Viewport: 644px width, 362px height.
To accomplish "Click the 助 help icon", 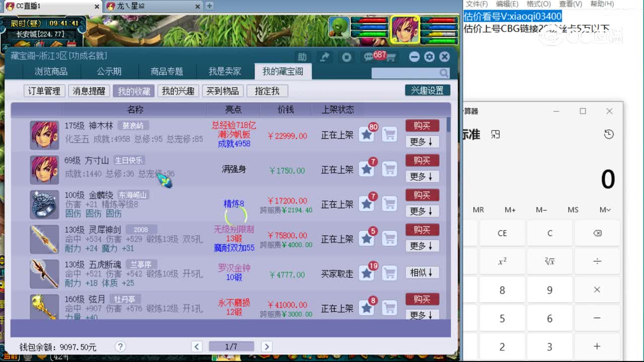I will (x=302, y=57).
